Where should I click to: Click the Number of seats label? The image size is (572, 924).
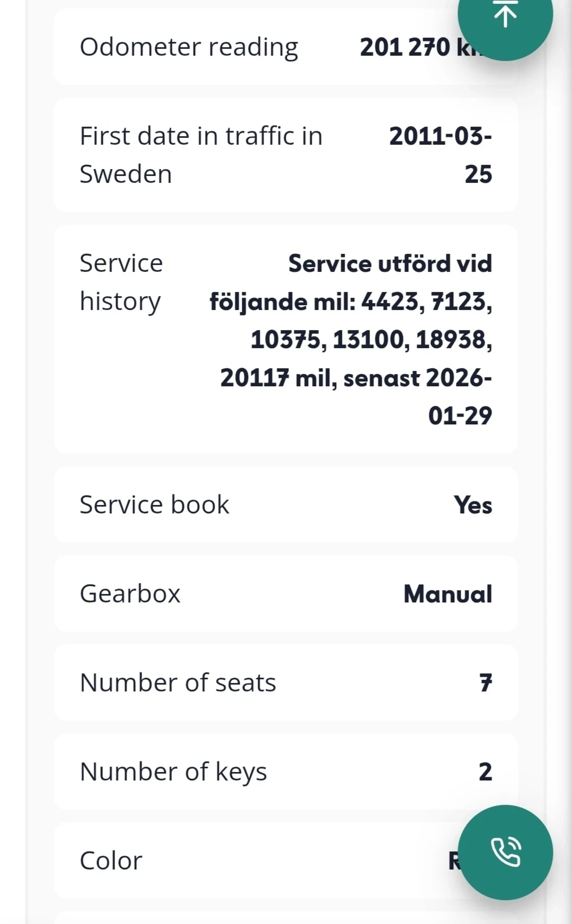click(x=178, y=682)
